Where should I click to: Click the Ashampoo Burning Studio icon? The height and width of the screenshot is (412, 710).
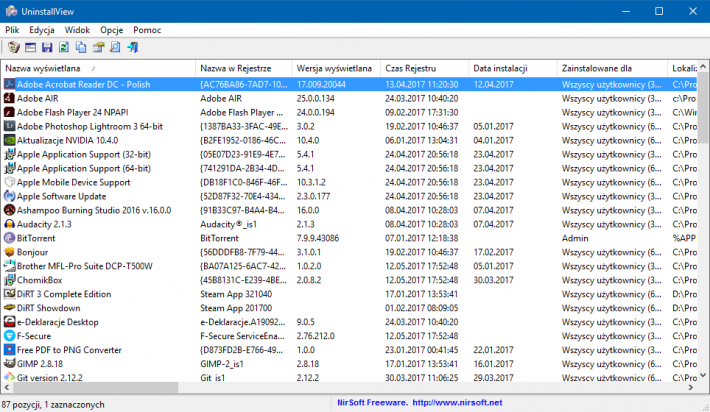click(9, 211)
